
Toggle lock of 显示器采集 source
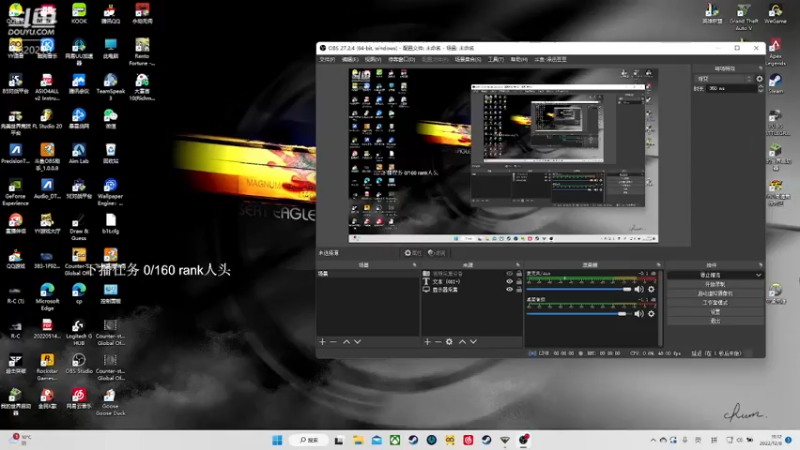click(519, 289)
